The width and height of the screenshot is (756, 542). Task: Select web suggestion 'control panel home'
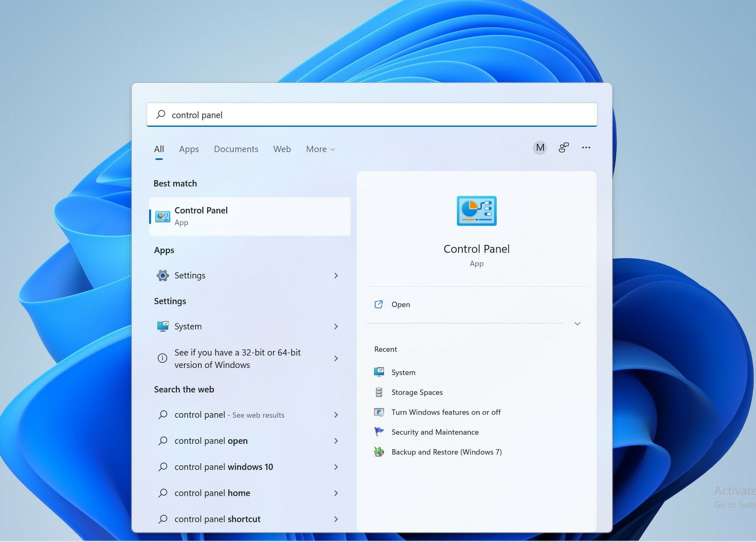point(250,493)
